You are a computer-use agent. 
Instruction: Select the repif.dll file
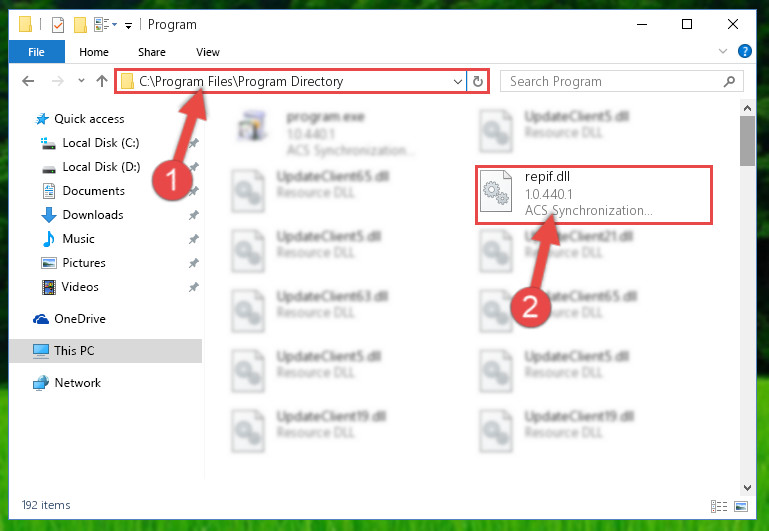tap(593, 195)
